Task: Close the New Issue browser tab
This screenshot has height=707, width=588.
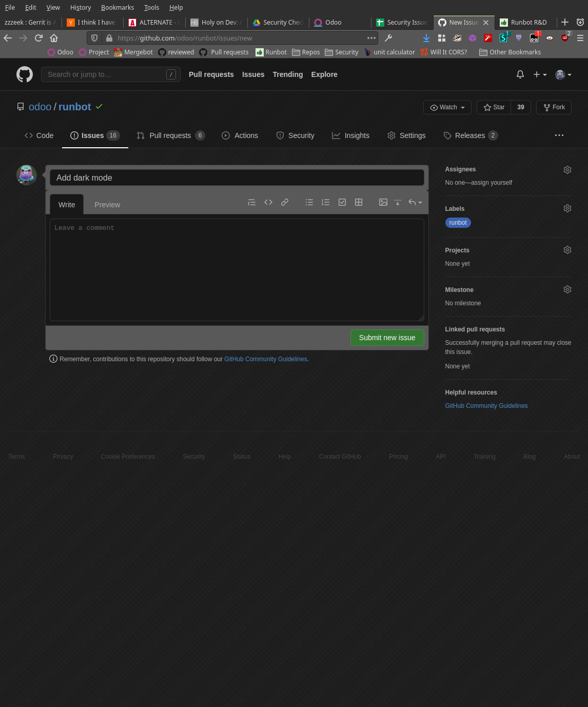Action: (x=486, y=23)
